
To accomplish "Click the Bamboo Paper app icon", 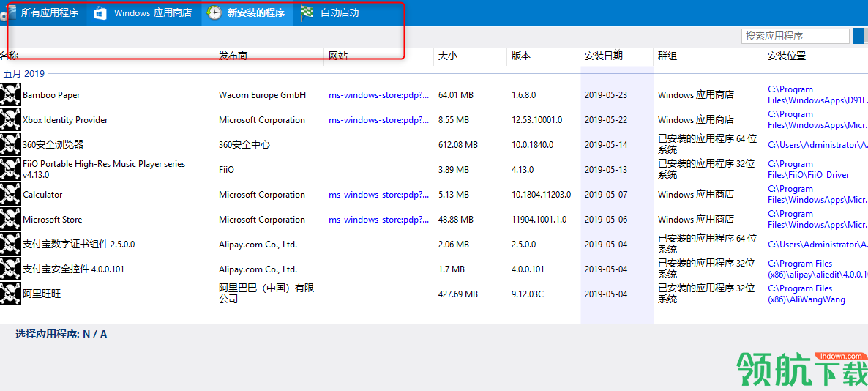I will pyautogui.click(x=10, y=95).
